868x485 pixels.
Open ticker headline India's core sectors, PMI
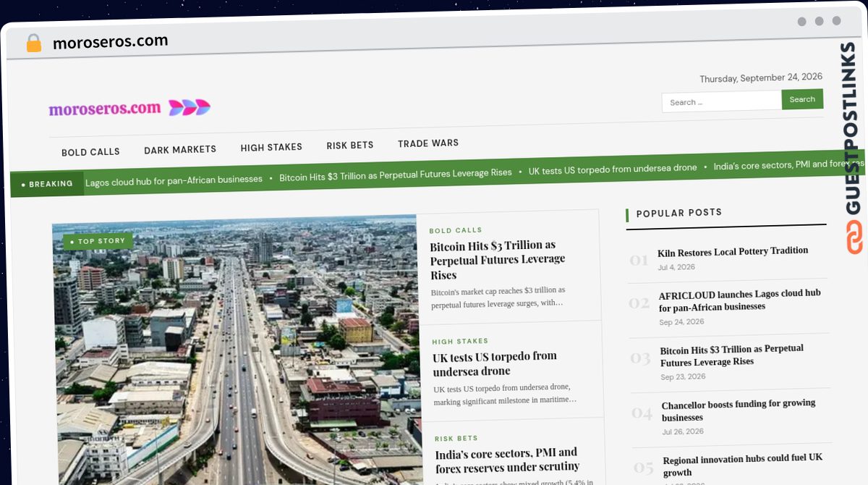coord(788,165)
